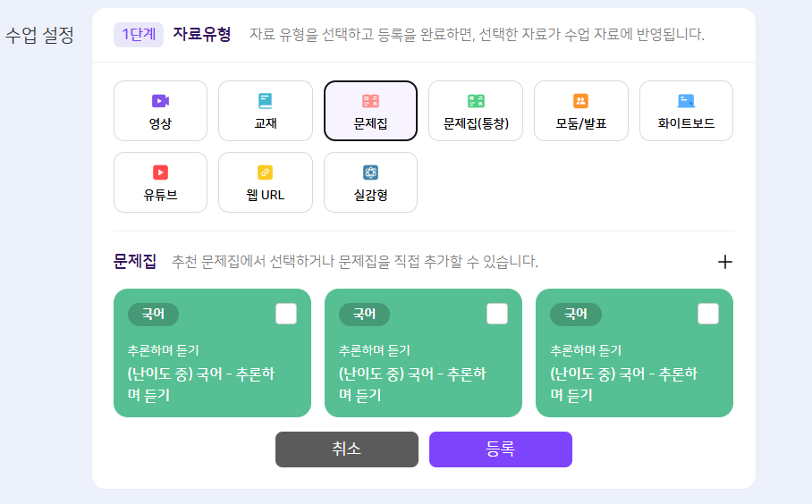Click the purple 등록 register button
Image resolution: width=812 pixels, height=504 pixels.
coord(501,449)
